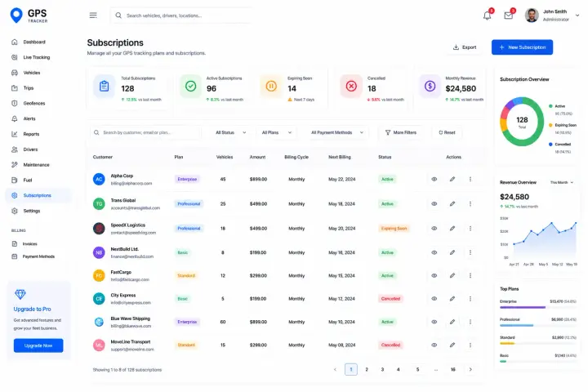Edit FastCargo subscription pencil icon
Screen dimensions: 588x392
pyautogui.click(x=452, y=276)
